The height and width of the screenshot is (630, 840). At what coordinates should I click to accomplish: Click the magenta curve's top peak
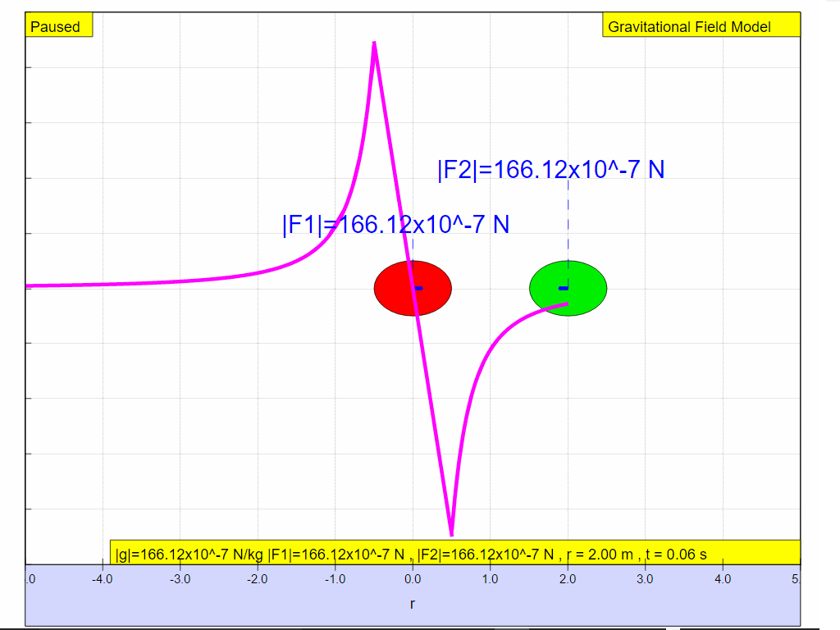[x=374, y=43]
